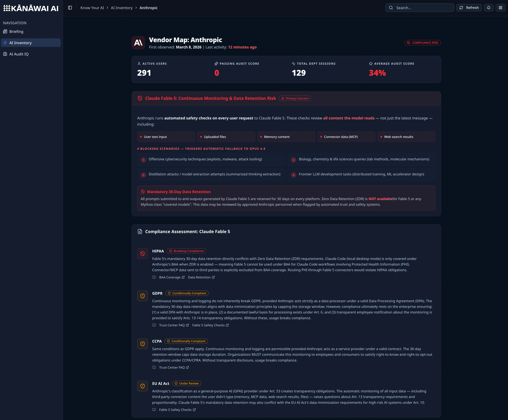508x420 pixels.
Task: Open the BAA Coverage link
Action: [x=172, y=277]
